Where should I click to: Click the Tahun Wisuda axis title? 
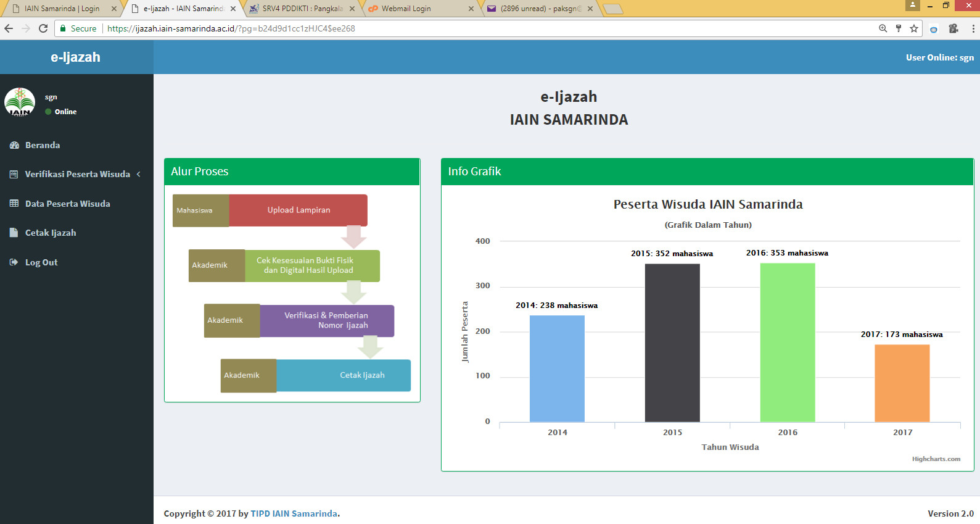[x=730, y=447]
